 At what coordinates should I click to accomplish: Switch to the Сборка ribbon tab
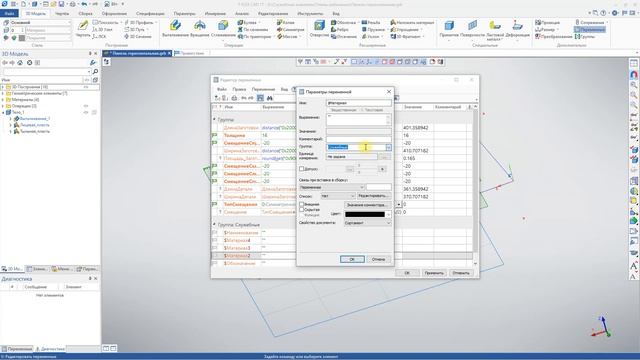(x=85, y=13)
